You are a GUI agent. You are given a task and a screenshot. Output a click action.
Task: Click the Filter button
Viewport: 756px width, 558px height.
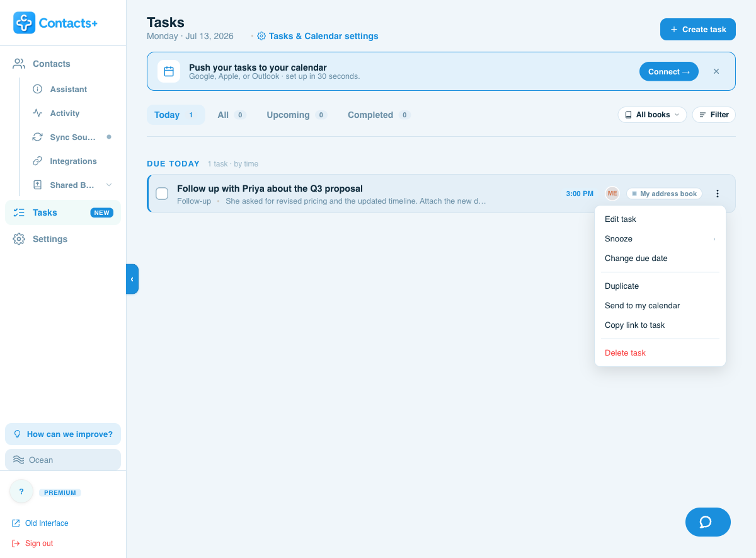[x=714, y=115]
